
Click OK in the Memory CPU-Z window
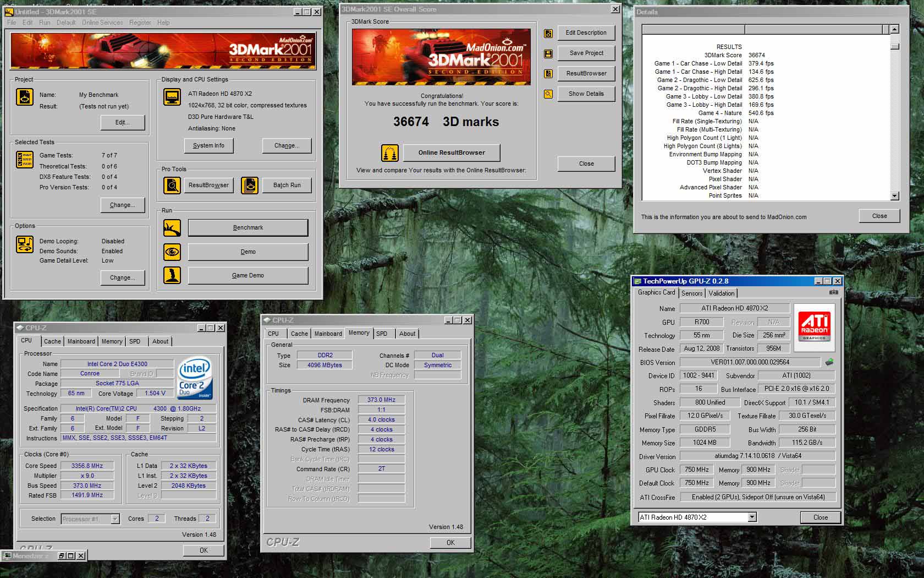coord(450,543)
